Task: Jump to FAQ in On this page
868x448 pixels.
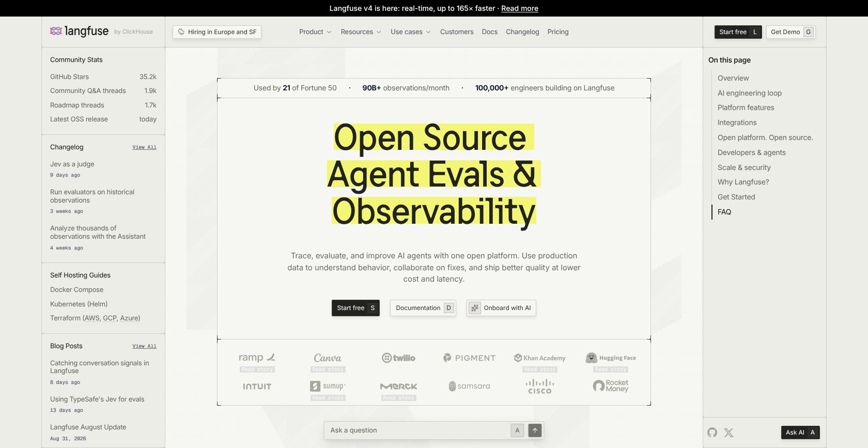Action: pyautogui.click(x=724, y=212)
